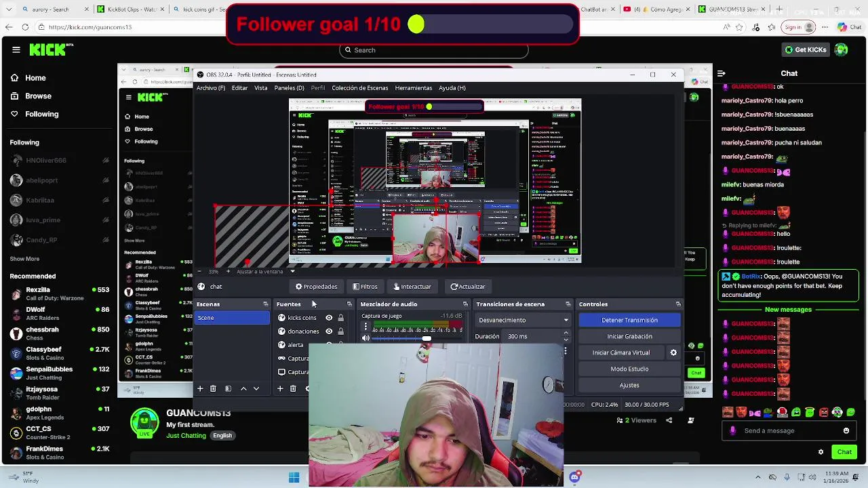
Task: Click Detener Transmisión button
Action: coord(629,320)
